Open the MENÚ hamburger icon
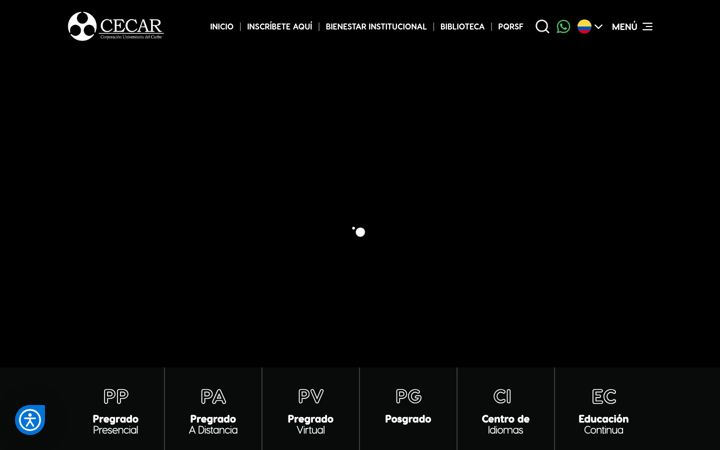This screenshot has width=720, height=450. click(x=647, y=27)
